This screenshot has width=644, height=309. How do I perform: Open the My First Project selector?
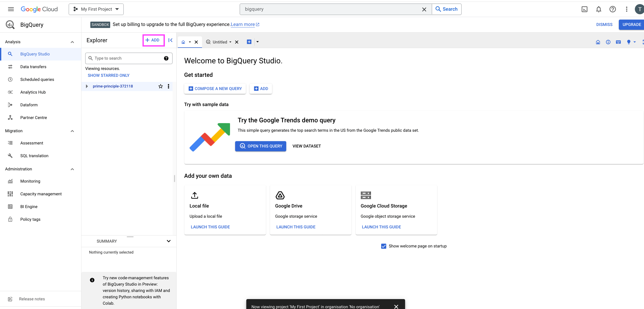tap(96, 9)
